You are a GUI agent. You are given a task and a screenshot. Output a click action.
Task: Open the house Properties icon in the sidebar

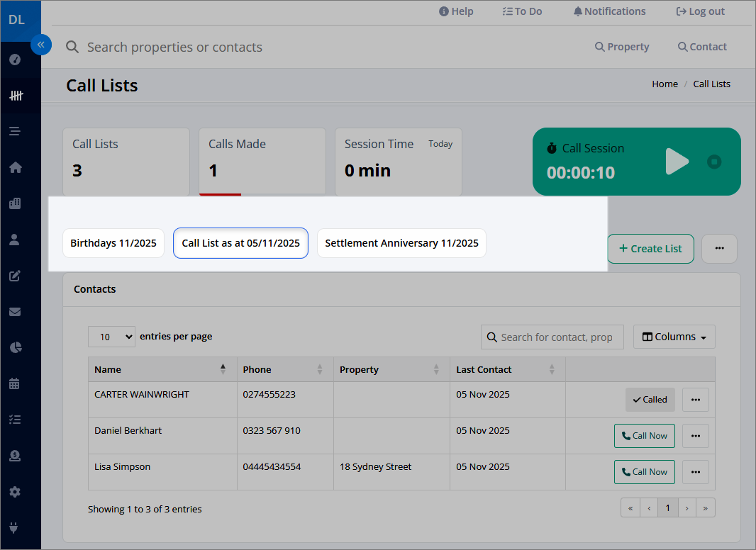tap(16, 167)
